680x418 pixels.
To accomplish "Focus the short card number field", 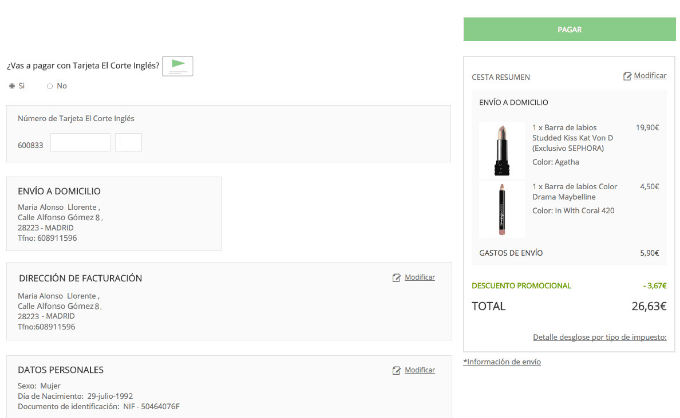I will (x=128, y=143).
